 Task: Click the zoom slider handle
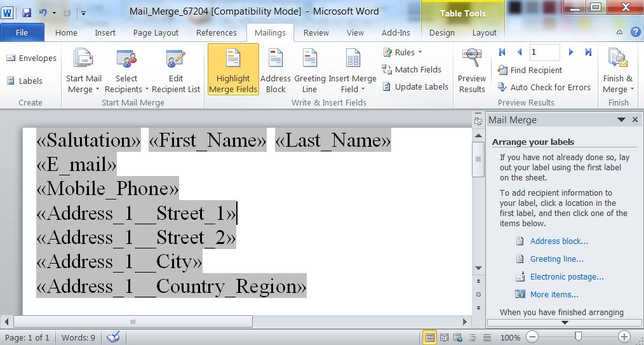[579, 337]
